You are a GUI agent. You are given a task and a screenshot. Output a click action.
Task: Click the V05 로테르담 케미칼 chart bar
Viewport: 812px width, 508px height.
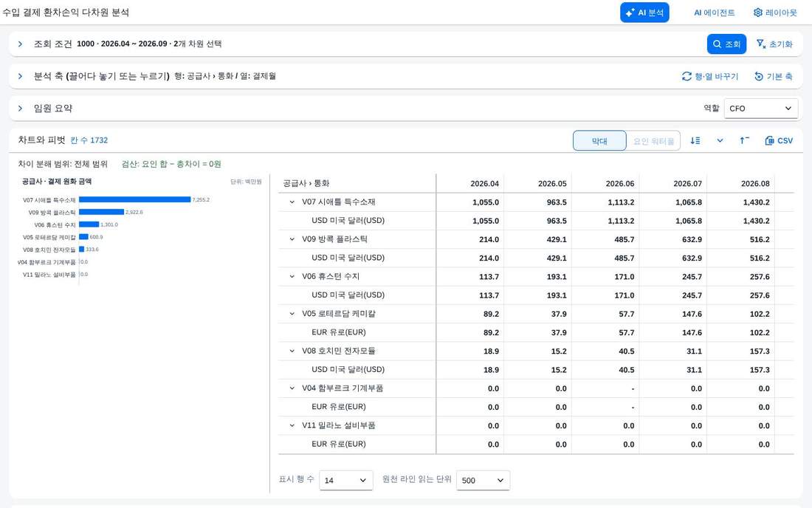click(84, 237)
